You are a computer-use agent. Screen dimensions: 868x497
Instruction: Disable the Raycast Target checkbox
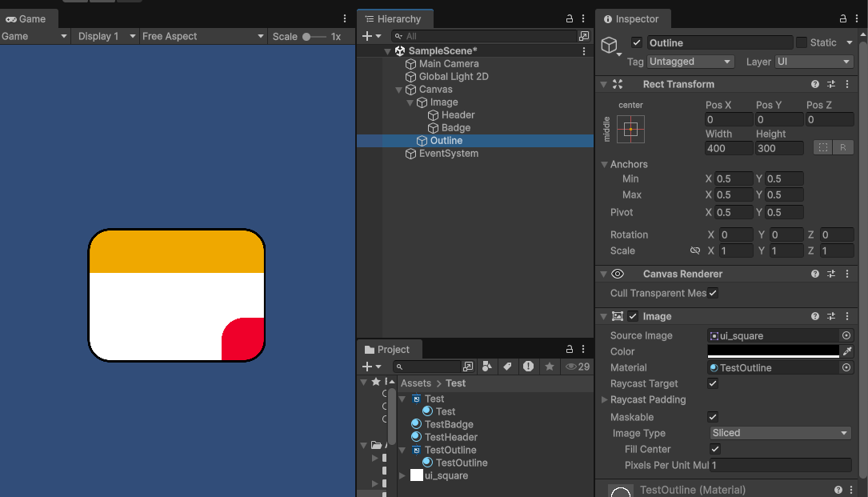pyautogui.click(x=713, y=384)
